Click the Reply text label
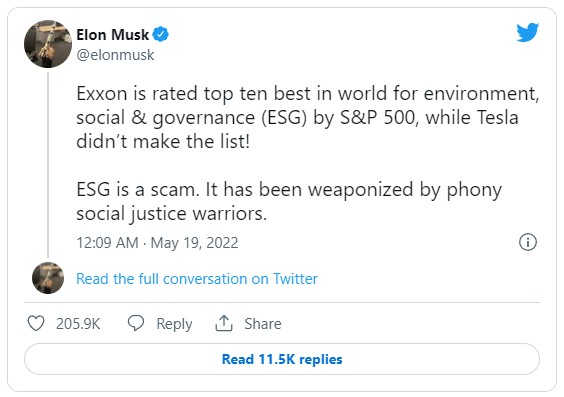 click(174, 324)
